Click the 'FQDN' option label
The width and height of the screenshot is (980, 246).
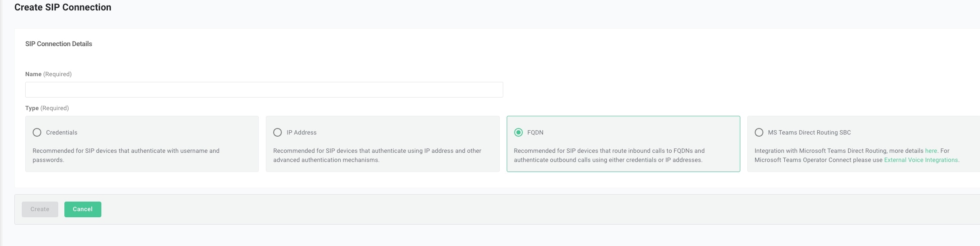535,132
